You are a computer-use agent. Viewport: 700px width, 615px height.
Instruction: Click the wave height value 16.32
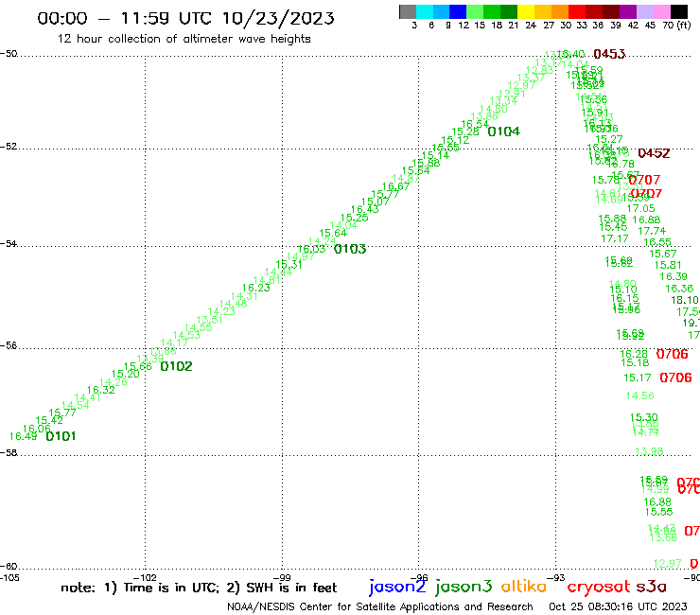pyautogui.click(x=101, y=390)
